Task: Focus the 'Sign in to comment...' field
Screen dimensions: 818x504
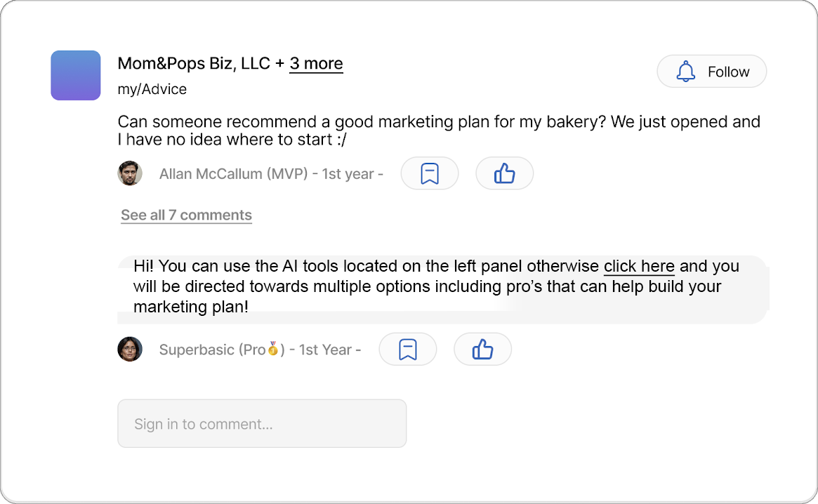Action: click(262, 424)
